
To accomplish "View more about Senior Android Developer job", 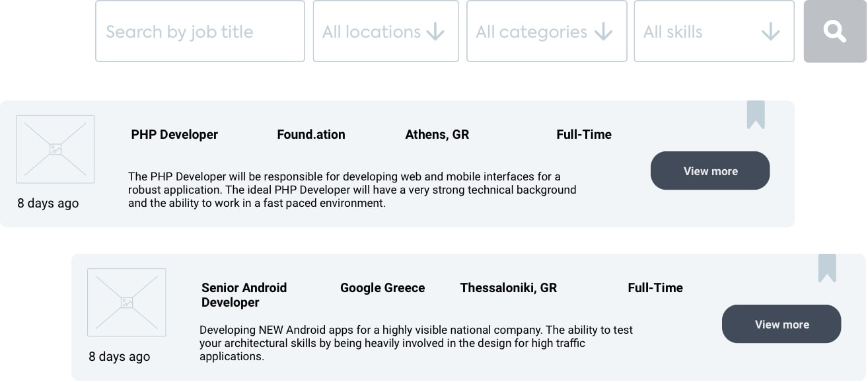I will pyautogui.click(x=781, y=324).
